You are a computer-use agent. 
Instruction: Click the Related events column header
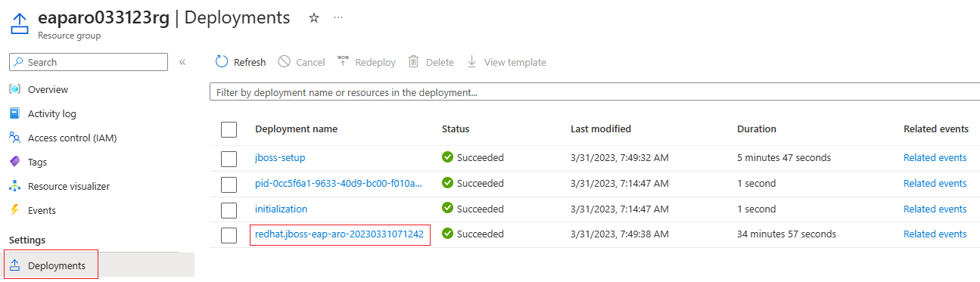click(x=936, y=129)
